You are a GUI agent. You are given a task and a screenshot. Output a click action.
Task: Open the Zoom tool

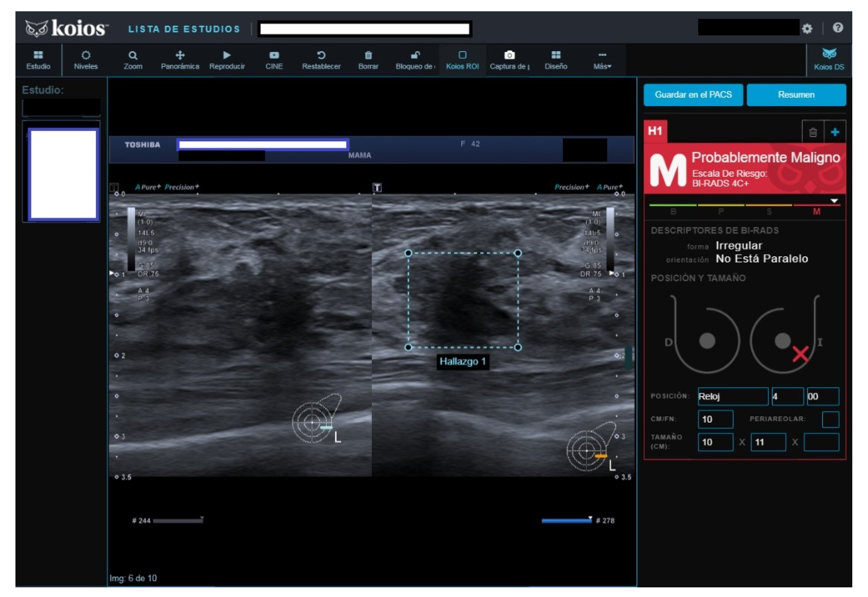pos(133,60)
